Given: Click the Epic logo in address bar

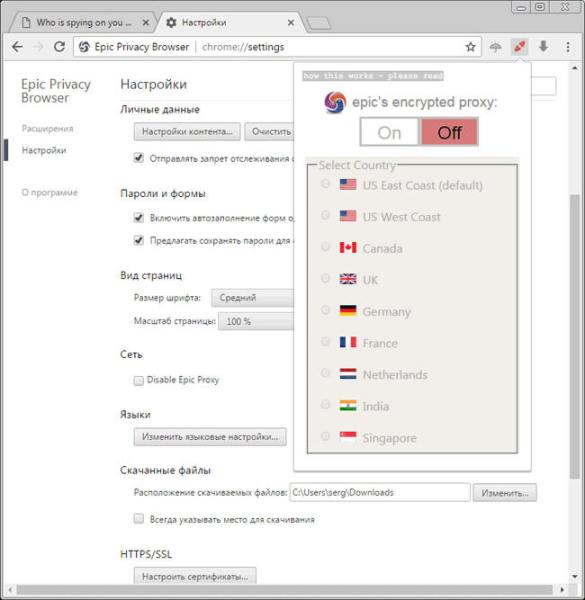Looking at the screenshot, I should point(84,47).
